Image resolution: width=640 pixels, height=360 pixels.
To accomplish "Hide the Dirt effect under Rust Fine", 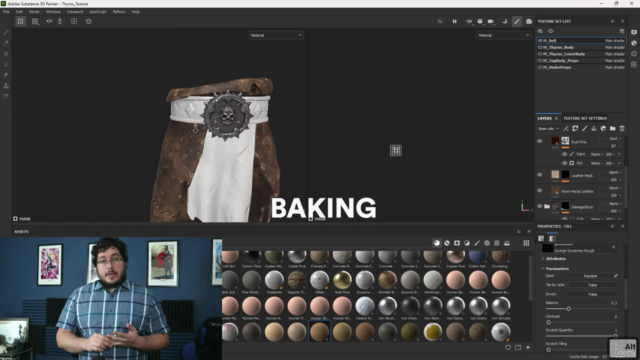I will 564,163.
